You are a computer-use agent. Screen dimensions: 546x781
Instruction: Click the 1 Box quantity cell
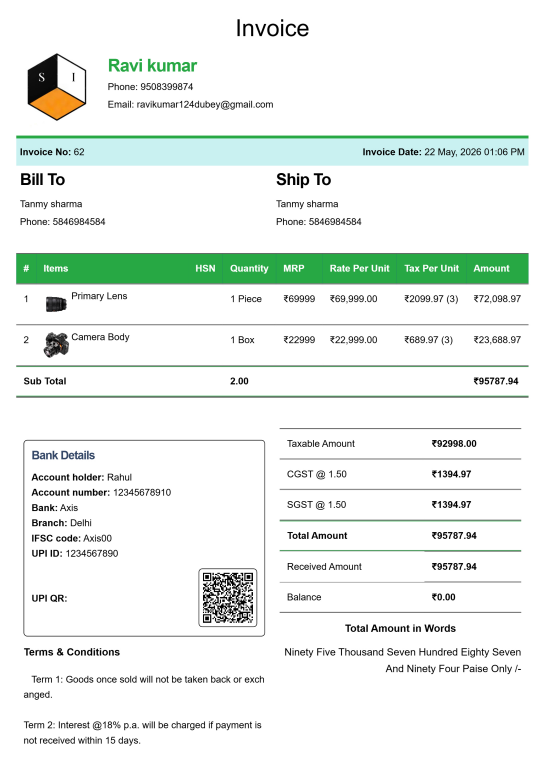pyautogui.click(x=242, y=340)
